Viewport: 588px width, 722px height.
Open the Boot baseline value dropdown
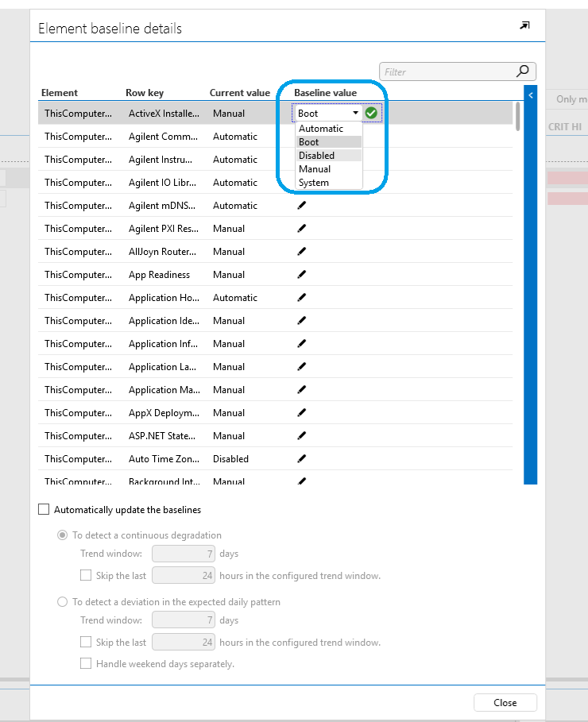click(x=355, y=114)
